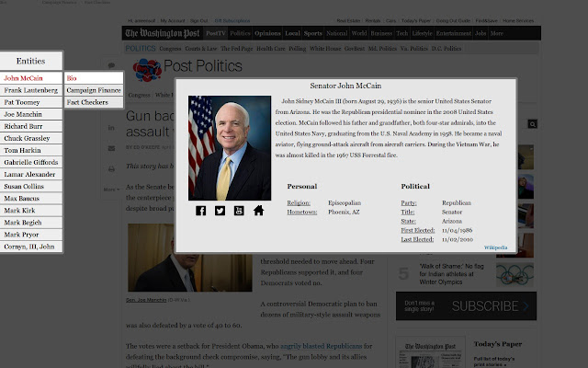The width and height of the screenshot is (588, 368).
Task: Click the Sen. Joe Manchin caption link
Action: point(146,300)
